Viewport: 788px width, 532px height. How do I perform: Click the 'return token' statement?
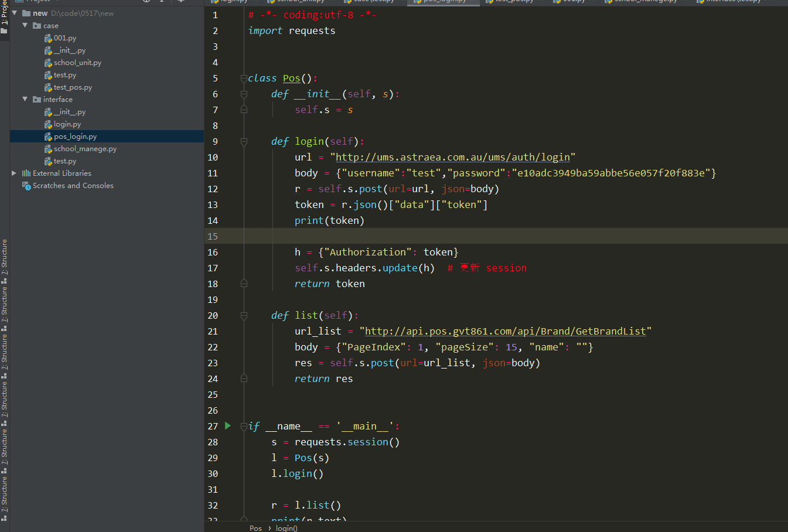coord(330,284)
